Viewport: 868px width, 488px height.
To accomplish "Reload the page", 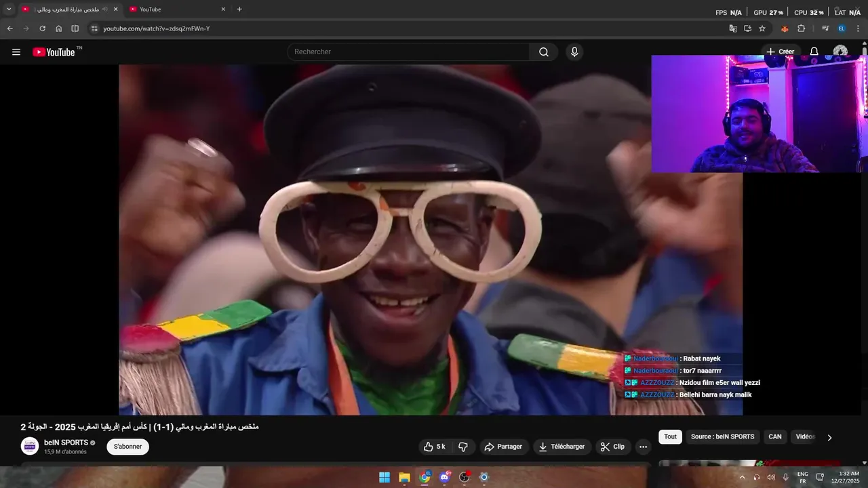I will click(42, 28).
